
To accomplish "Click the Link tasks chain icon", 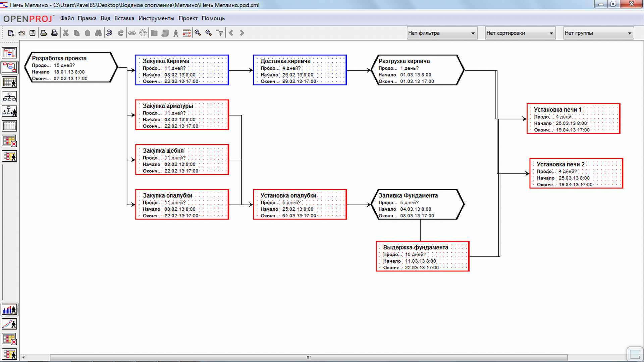I will (132, 33).
